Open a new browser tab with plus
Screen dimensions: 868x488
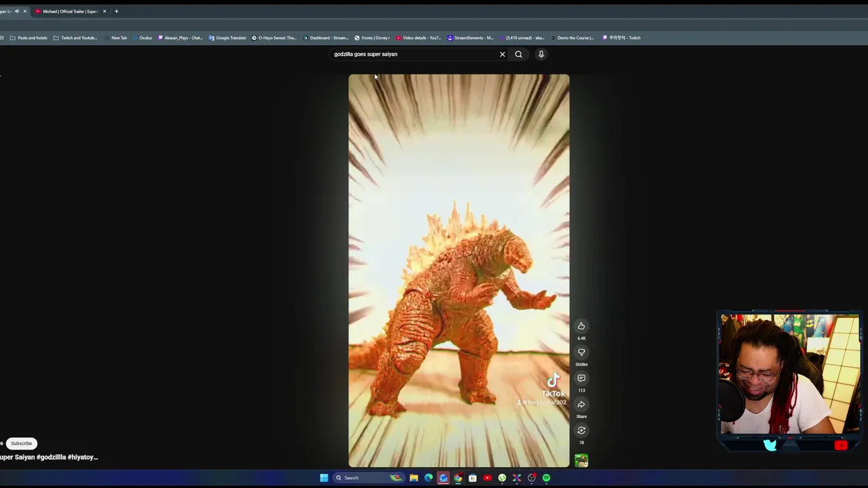point(116,12)
